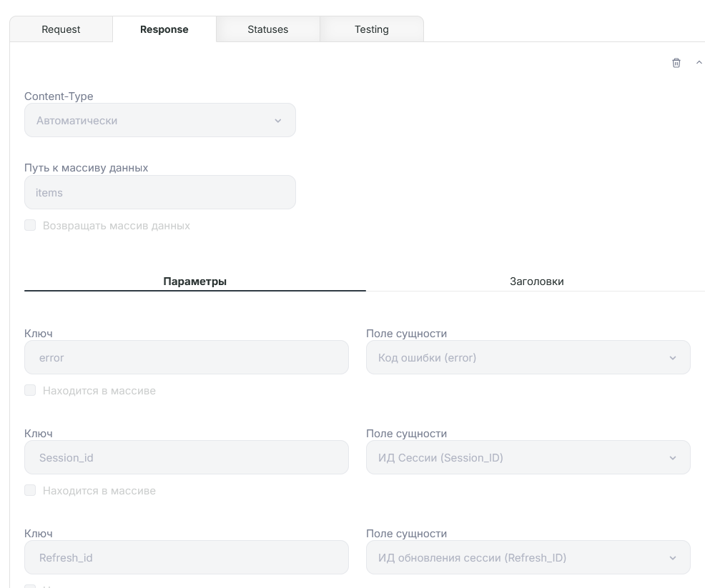Toggle the Возвращать массив данных checkbox
Screen dimensions: 705x588
(30, 225)
